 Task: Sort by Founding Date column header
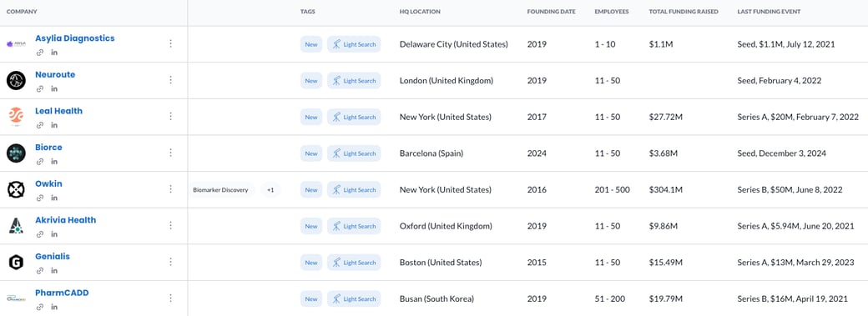click(552, 12)
